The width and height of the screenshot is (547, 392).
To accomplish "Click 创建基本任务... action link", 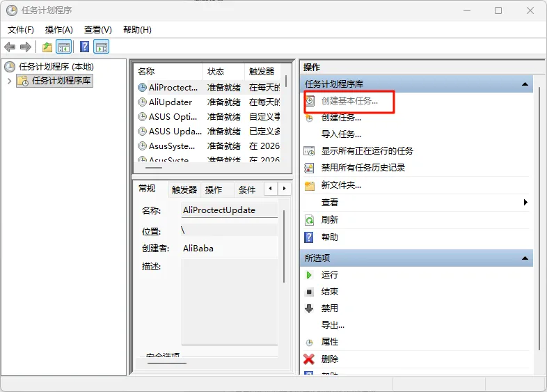I will (x=349, y=101).
